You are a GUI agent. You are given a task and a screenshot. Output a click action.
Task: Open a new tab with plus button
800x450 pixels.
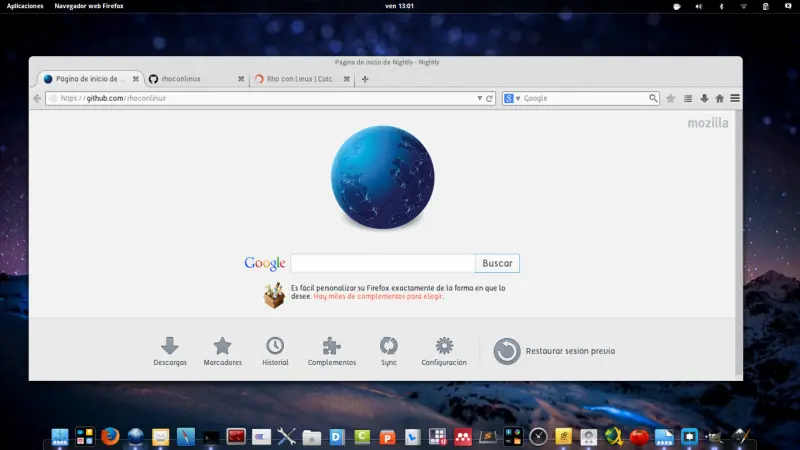[x=365, y=79]
